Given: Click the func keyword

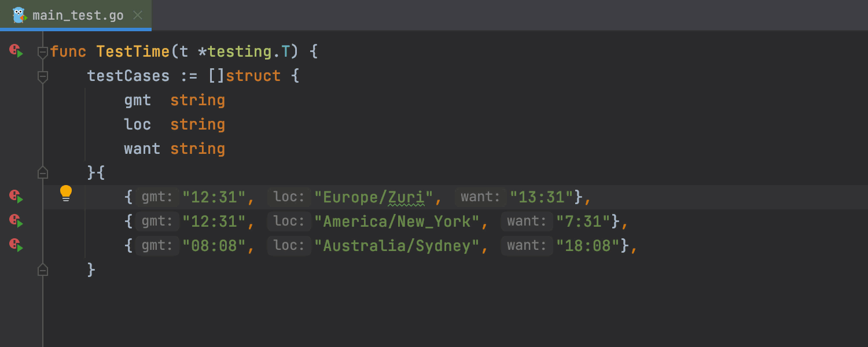Looking at the screenshot, I should (x=68, y=51).
